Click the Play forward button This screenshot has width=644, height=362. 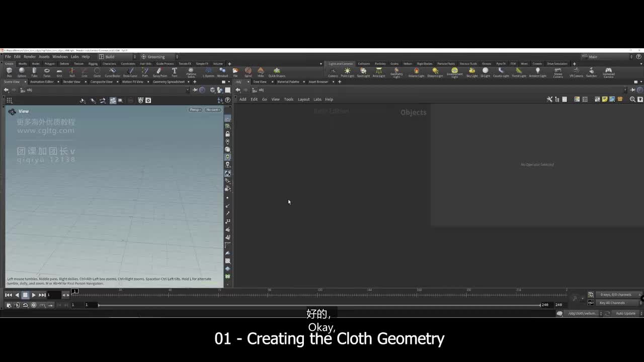click(34, 295)
